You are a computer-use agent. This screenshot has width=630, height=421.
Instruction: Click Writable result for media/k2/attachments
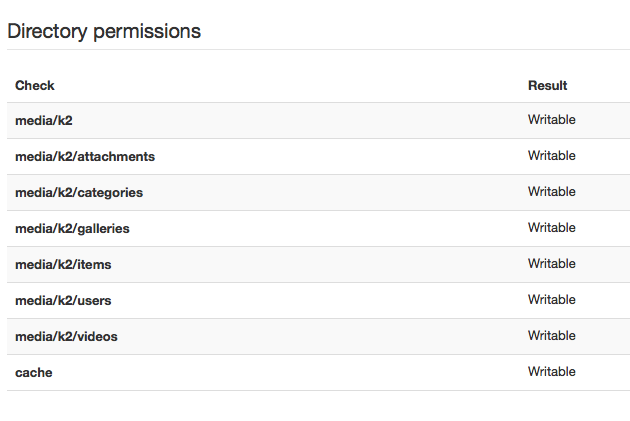click(552, 156)
